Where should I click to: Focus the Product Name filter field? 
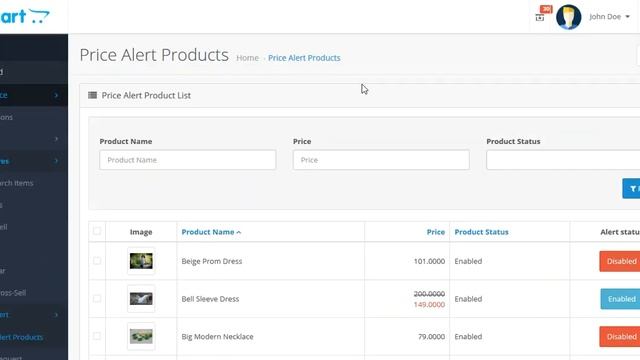click(x=188, y=160)
